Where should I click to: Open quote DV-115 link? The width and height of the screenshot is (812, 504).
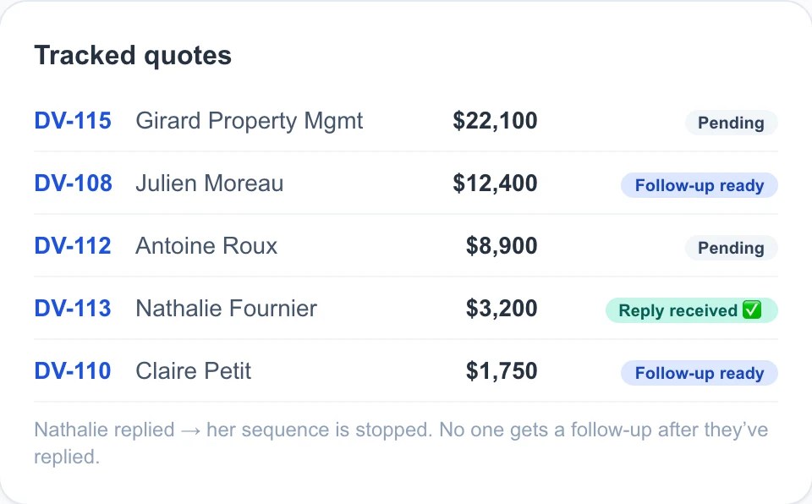click(73, 121)
